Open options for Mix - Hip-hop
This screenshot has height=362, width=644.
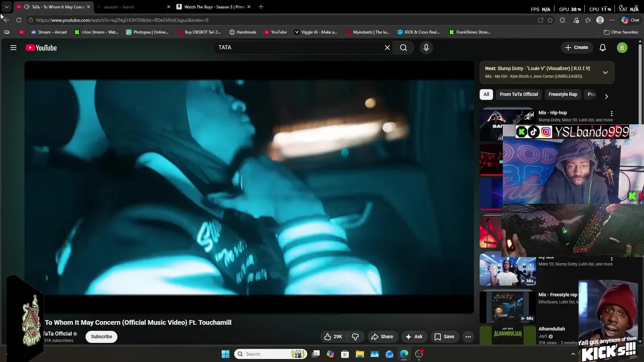tap(612, 114)
